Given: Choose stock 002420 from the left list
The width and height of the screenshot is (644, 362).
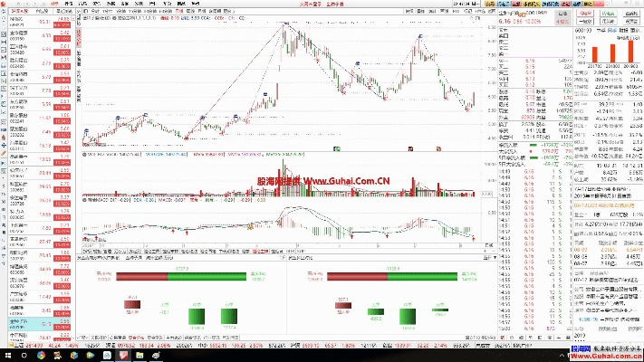Looking at the screenshot, I should tap(17, 66).
